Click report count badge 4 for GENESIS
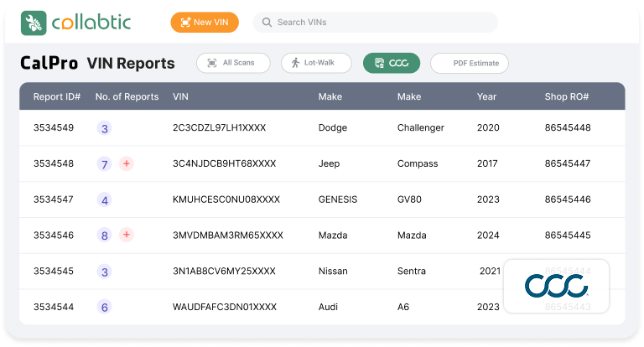644x347 pixels. pos(105,200)
